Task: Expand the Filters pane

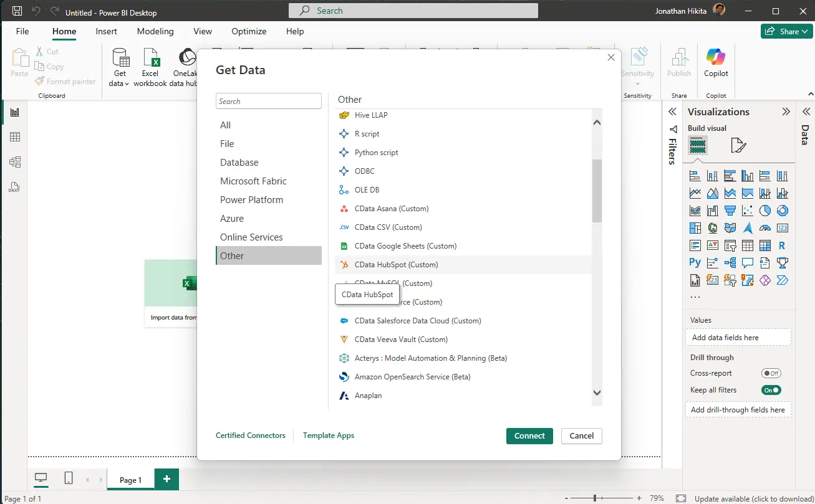Action: click(x=672, y=112)
